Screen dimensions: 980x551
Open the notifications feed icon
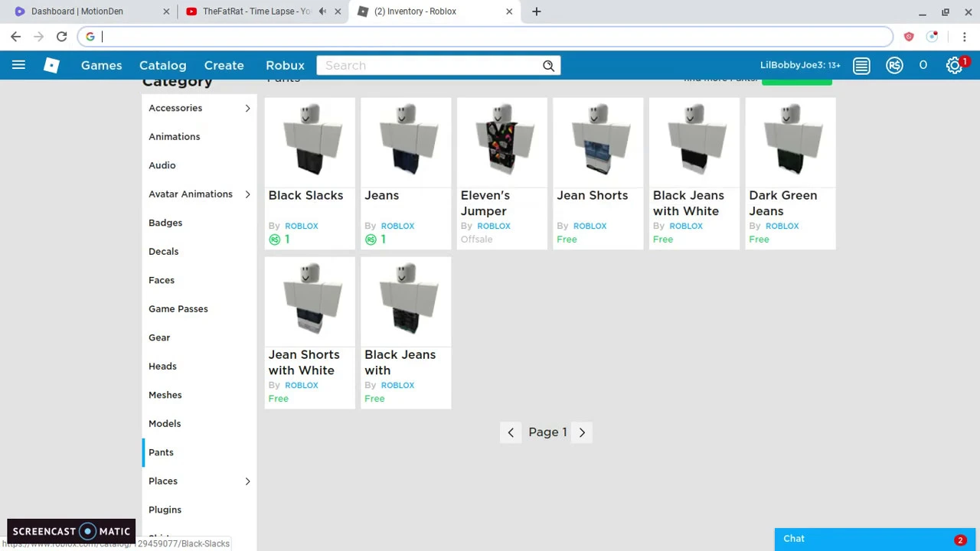[861, 66]
